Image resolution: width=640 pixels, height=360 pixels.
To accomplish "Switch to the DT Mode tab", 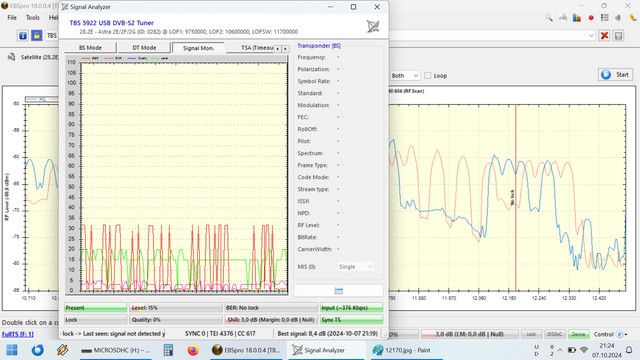I will click(144, 48).
